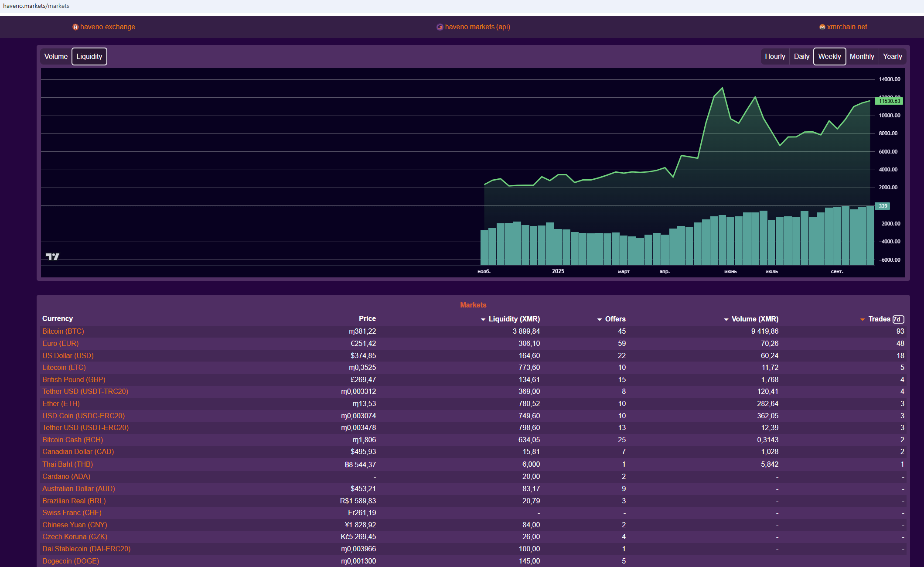The width and height of the screenshot is (924, 567).
Task: Sort by Trades column orange arrow
Action: point(862,320)
